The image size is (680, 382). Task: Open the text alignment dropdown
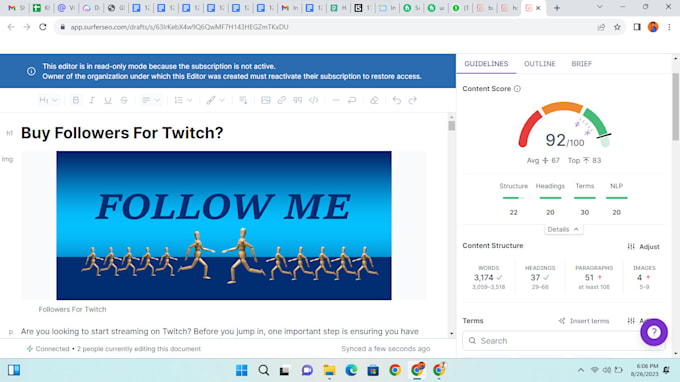click(151, 100)
